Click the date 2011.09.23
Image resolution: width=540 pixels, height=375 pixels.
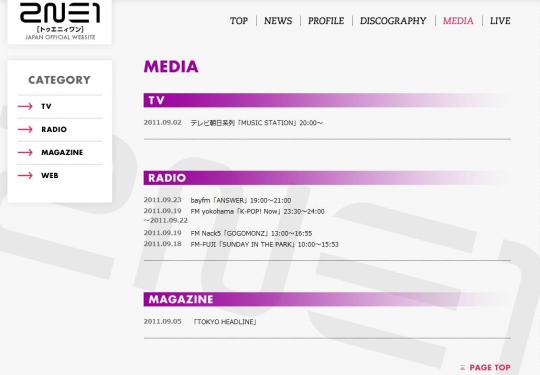pos(163,200)
